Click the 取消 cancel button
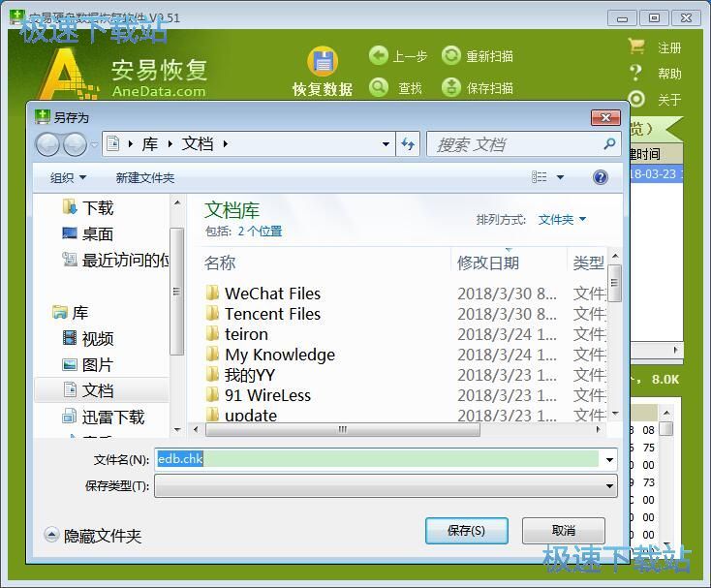The width and height of the screenshot is (711, 588). pos(563,531)
